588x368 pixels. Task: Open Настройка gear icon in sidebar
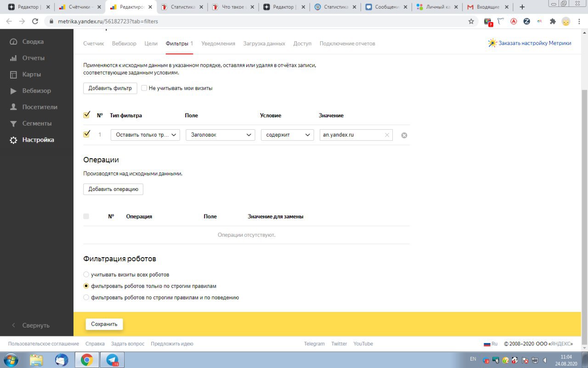[13, 140]
